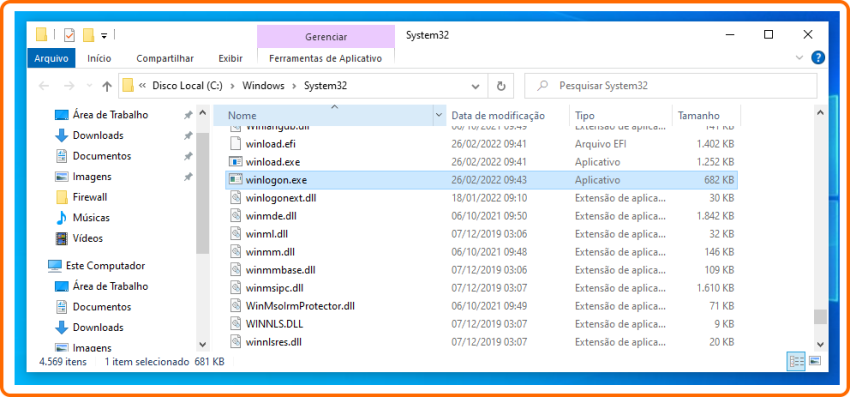This screenshot has width=850, height=397.
Task: Select the winload.efi file
Action: 270,144
